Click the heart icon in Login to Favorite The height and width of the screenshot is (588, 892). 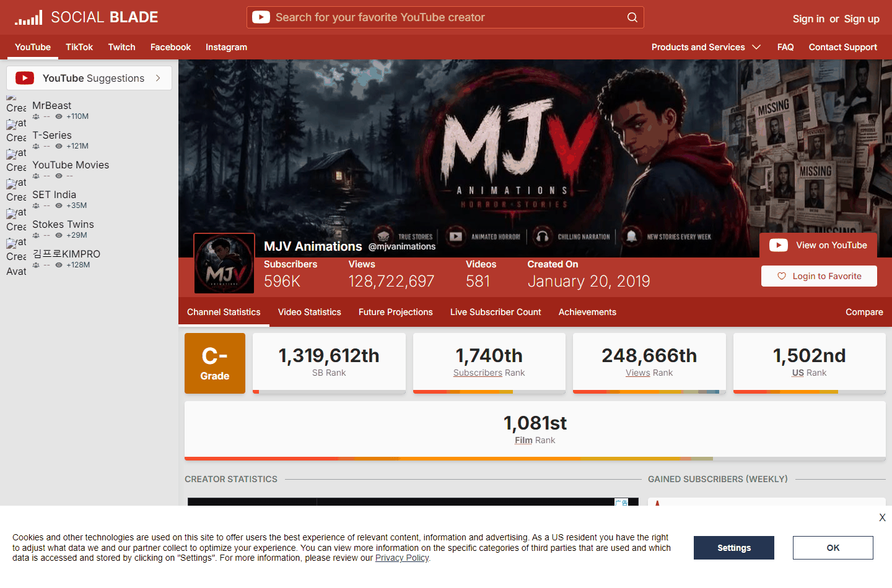point(782,276)
